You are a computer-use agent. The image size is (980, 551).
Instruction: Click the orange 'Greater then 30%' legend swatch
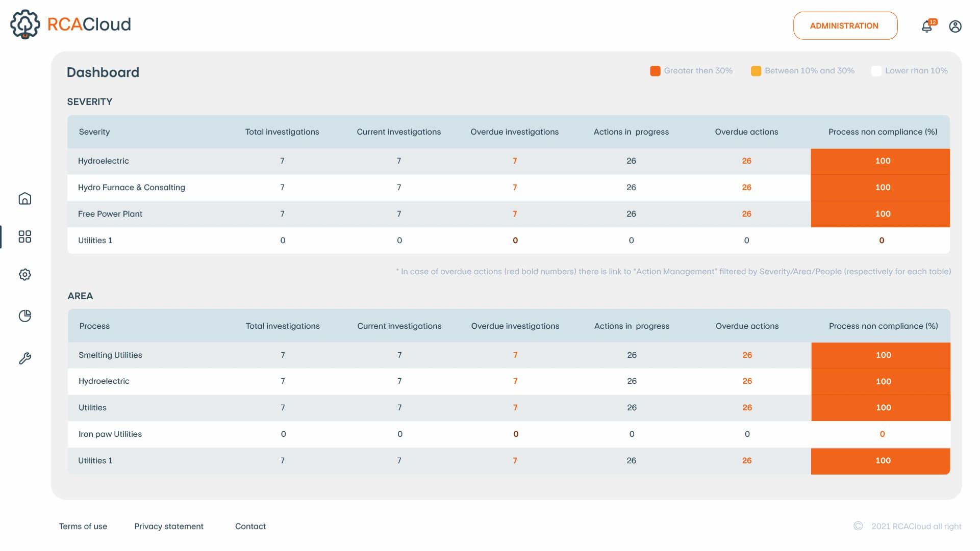coord(655,71)
